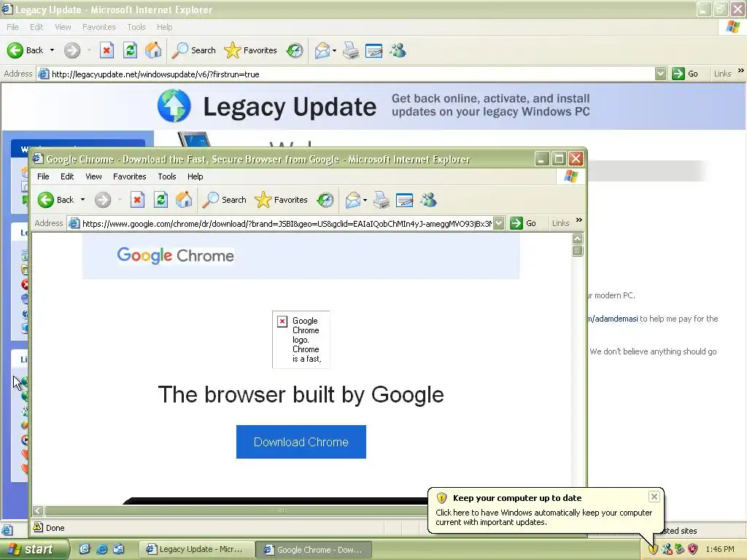Open the Windows Start button

point(34,549)
